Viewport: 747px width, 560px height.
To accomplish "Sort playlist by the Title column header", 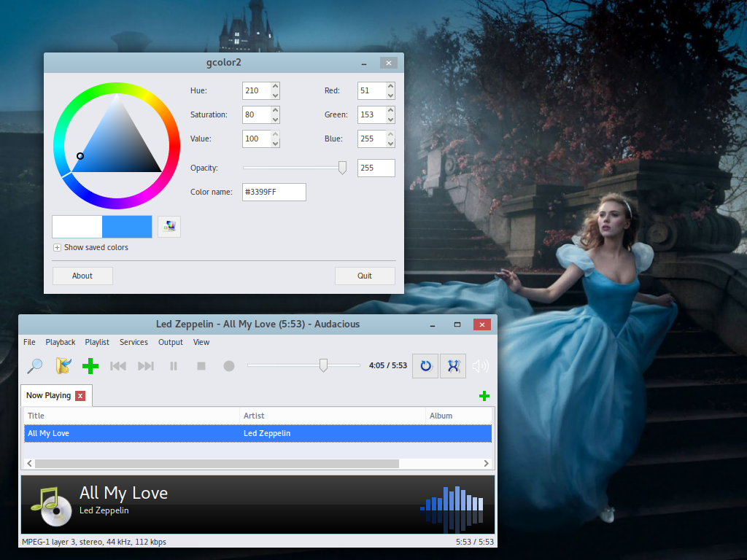I will tap(131, 416).
